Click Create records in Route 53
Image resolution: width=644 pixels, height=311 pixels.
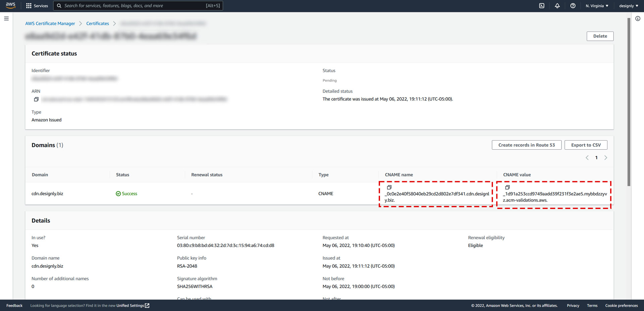(x=526, y=145)
